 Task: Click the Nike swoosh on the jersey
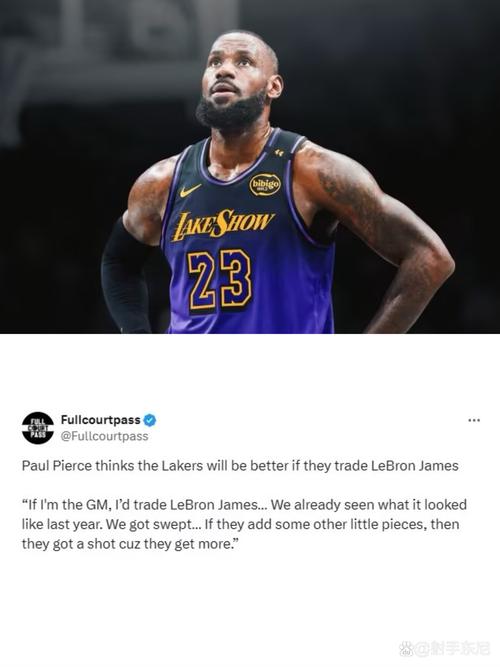[190, 190]
